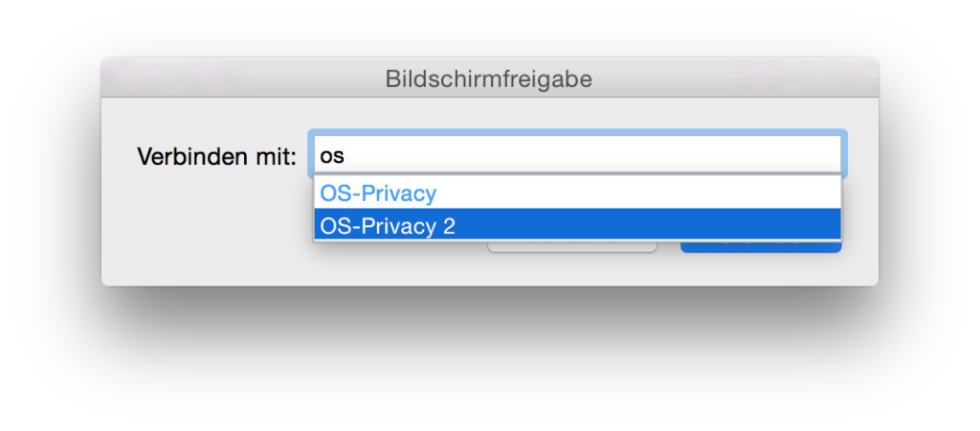The height and width of the screenshot is (431, 980).
Task: Click into the Verbinden mit text field
Action: coord(577,154)
